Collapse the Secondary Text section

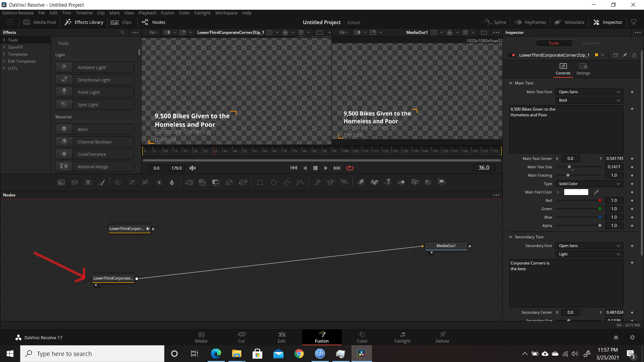point(511,237)
